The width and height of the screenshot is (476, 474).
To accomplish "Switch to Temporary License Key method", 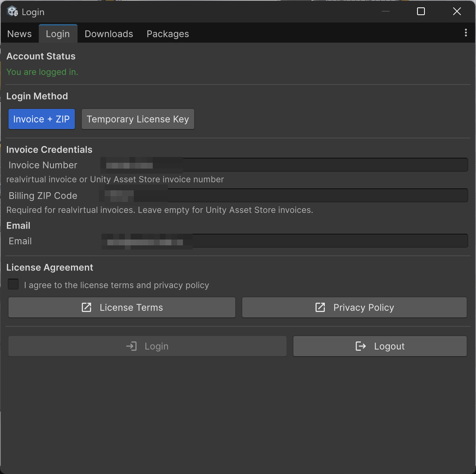I will [138, 119].
